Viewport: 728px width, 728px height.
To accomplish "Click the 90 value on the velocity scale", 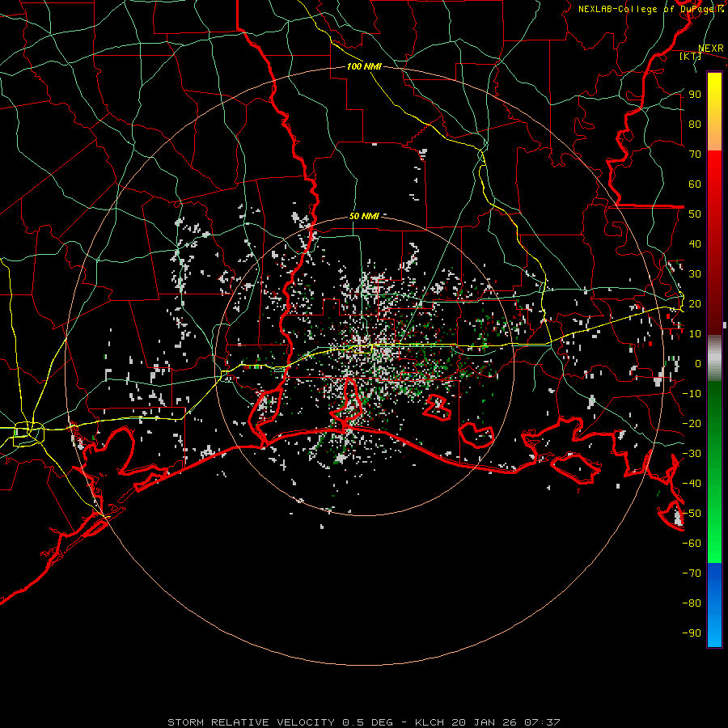I will 695,95.
